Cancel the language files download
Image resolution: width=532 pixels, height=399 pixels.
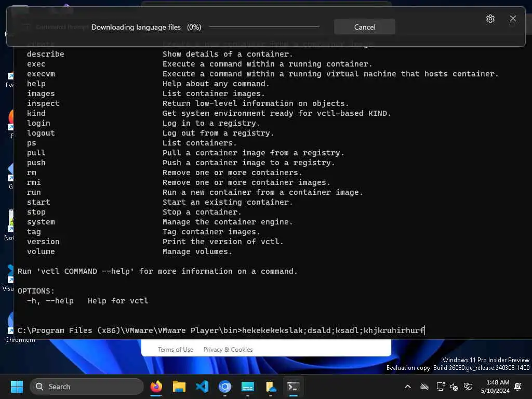point(364,27)
